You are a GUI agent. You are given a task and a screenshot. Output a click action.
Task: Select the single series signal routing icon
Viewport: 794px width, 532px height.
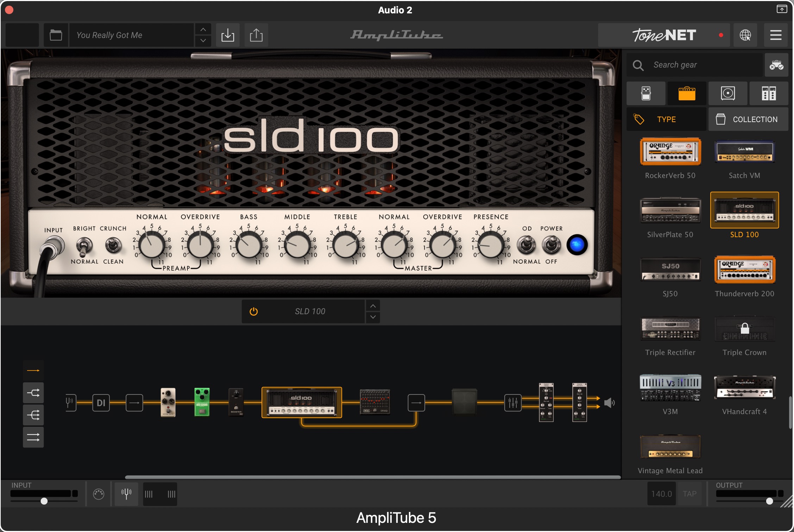pos(33,370)
